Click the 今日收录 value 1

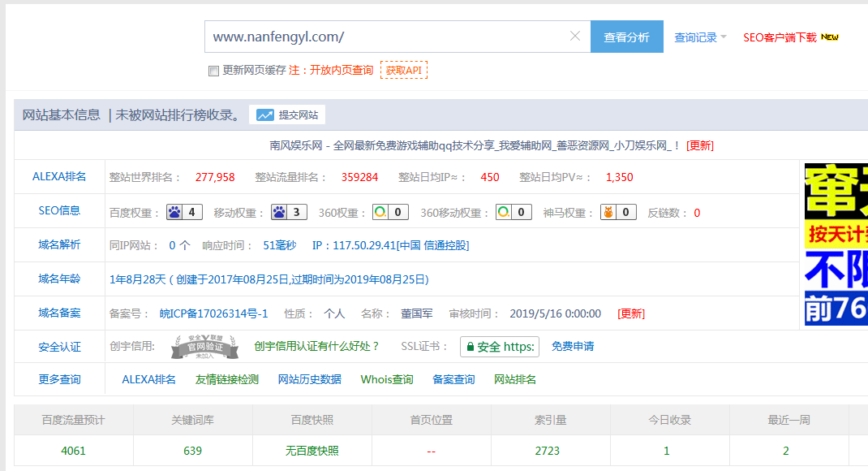tap(667, 451)
